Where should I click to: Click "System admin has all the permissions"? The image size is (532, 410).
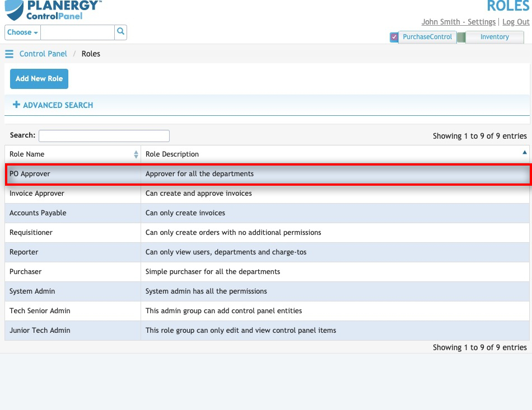click(x=206, y=291)
